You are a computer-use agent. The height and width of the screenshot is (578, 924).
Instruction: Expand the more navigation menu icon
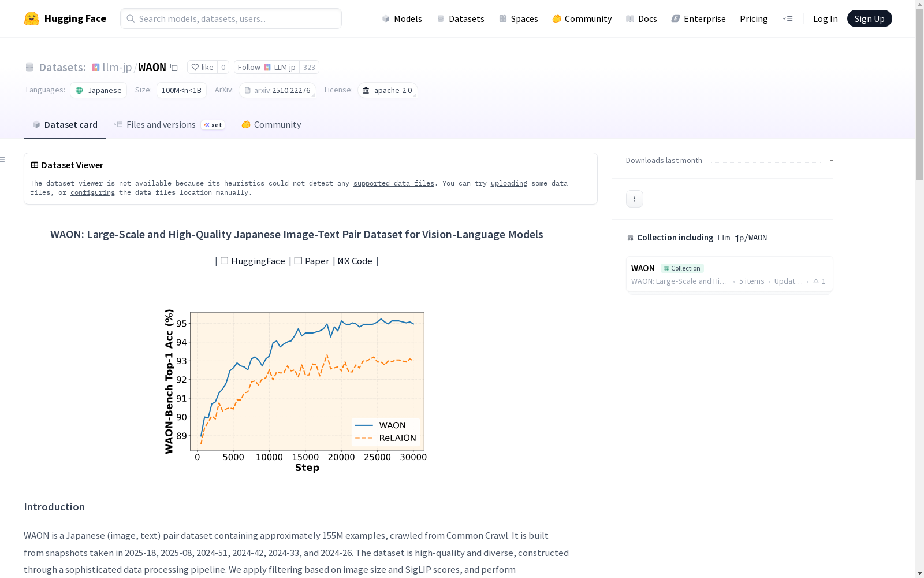pyautogui.click(x=787, y=18)
